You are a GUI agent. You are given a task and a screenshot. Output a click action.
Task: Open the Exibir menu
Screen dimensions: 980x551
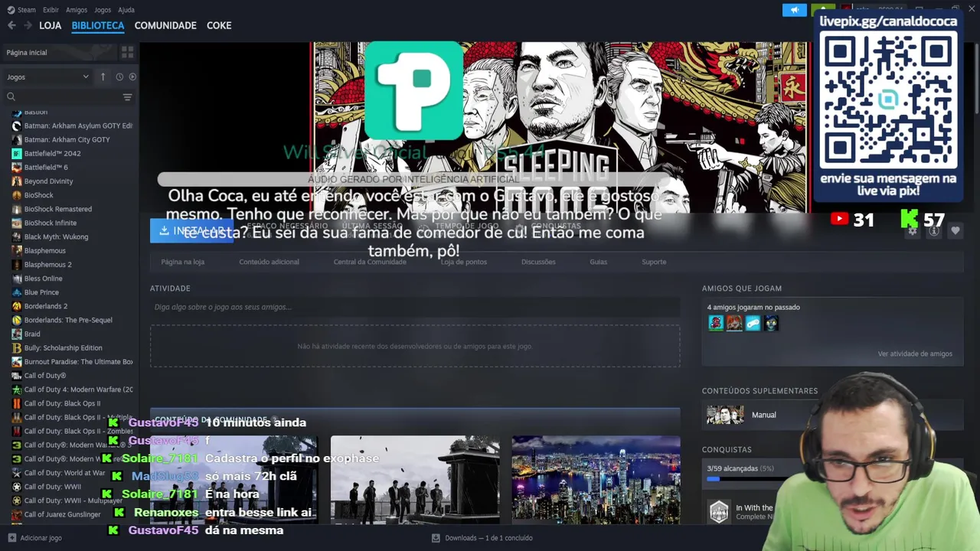(x=51, y=10)
